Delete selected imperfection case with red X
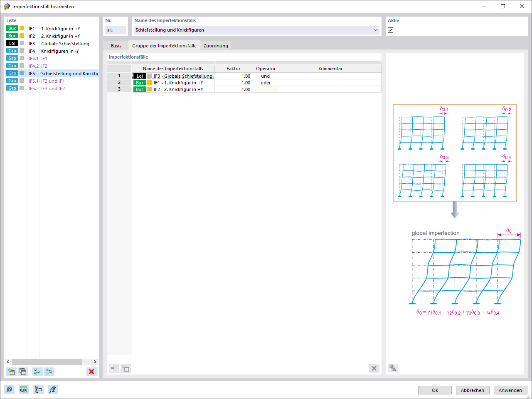This screenshot has height=399, width=532. 91,372
